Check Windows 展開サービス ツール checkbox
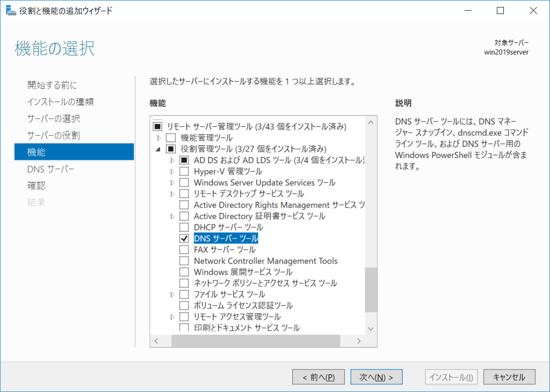Screen dimensions: 550x392 (x=184, y=272)
